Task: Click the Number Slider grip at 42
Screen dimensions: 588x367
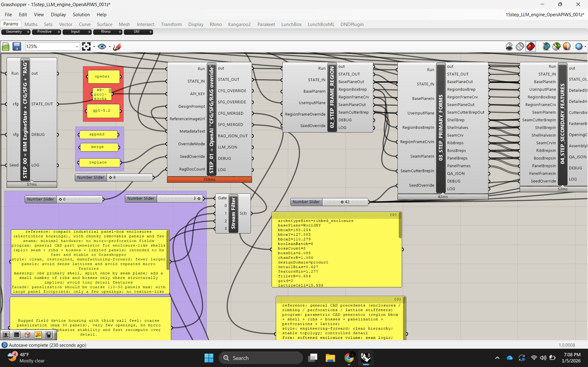Action: click(x=342, y=202)
